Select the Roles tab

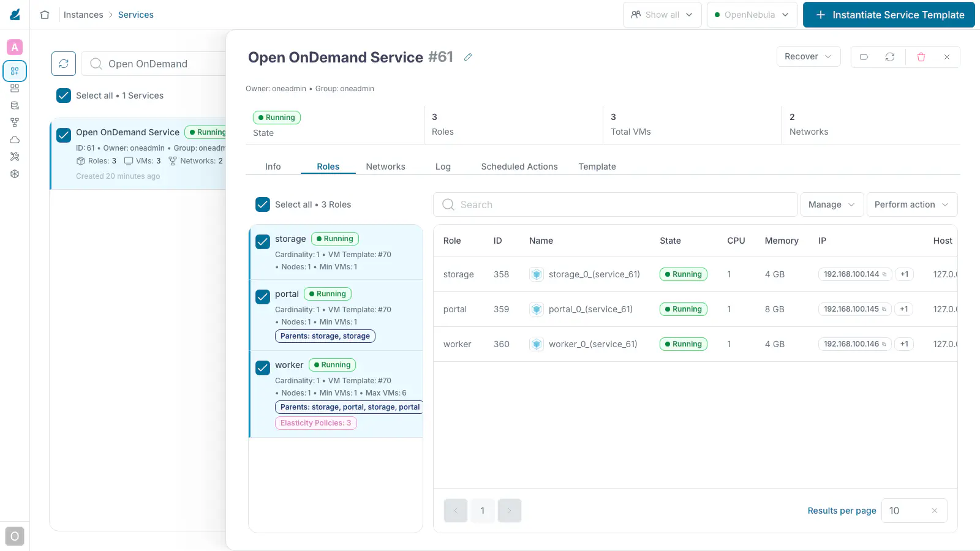tap(328, 167)
